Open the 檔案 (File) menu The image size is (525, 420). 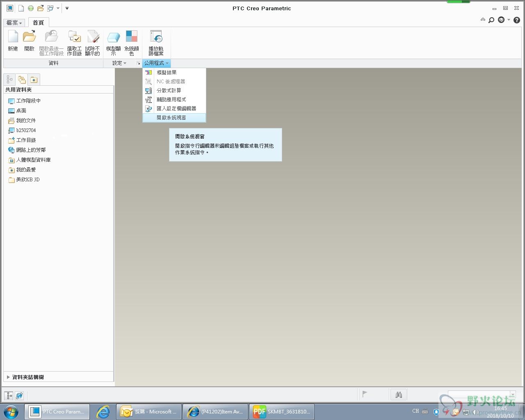14,23
